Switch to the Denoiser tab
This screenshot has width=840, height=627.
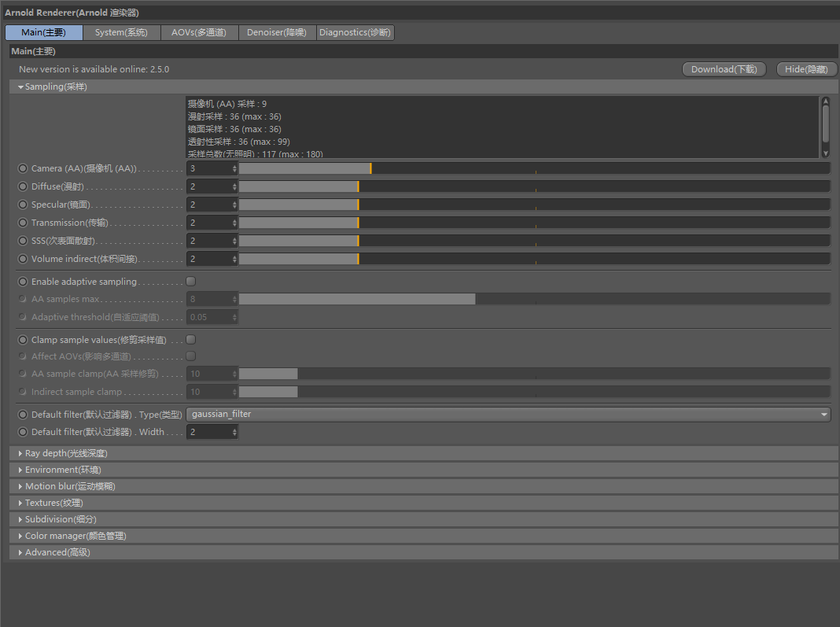coord(276,33)
